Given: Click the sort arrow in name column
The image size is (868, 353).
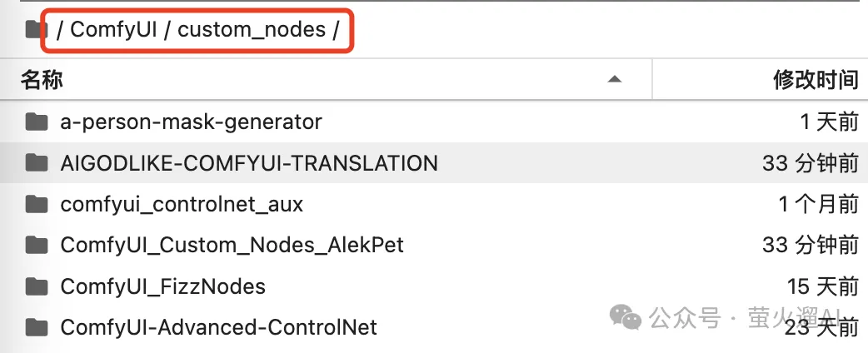Looking at the screenshot, I should click(615, 79).
